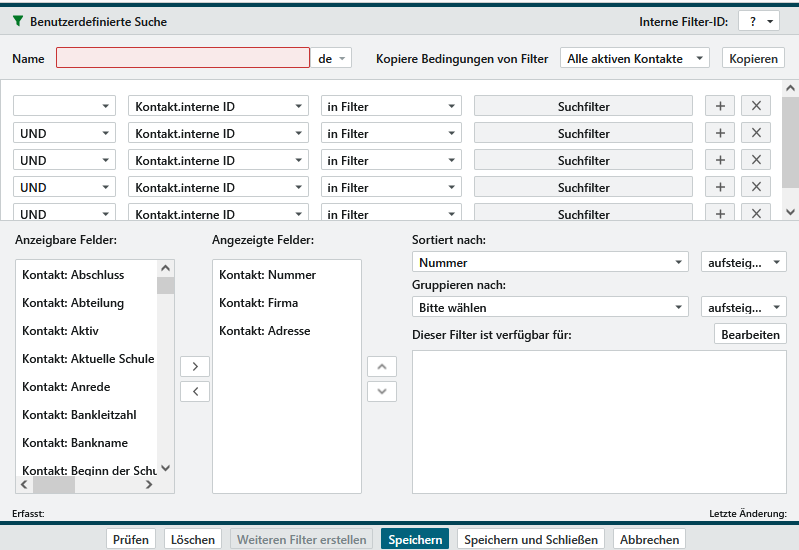Open the 'Sortiert nach' Nummer dropdown

[x=550, y=262]
